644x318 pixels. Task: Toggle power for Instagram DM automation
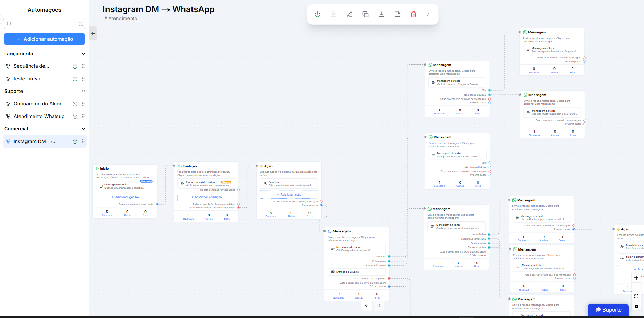tap(75, 141)
